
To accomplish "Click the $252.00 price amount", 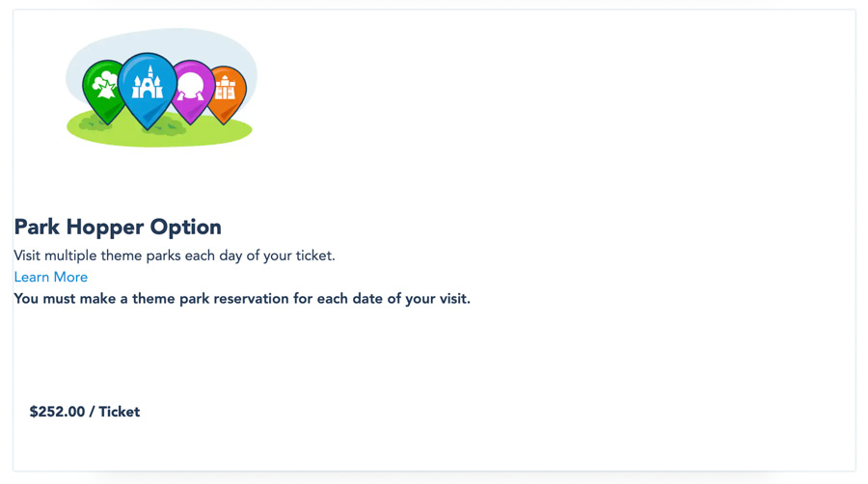I will click(x=57, y=412).
